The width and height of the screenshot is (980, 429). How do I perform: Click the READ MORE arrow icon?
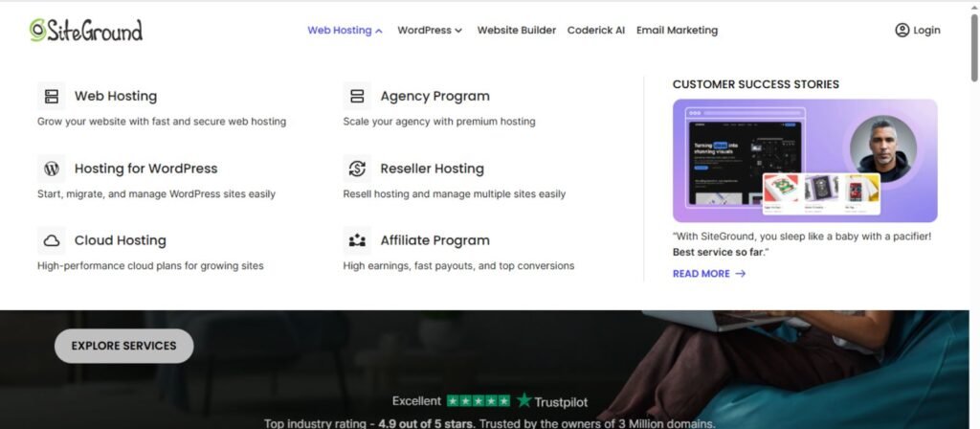(x=741, y=273)
